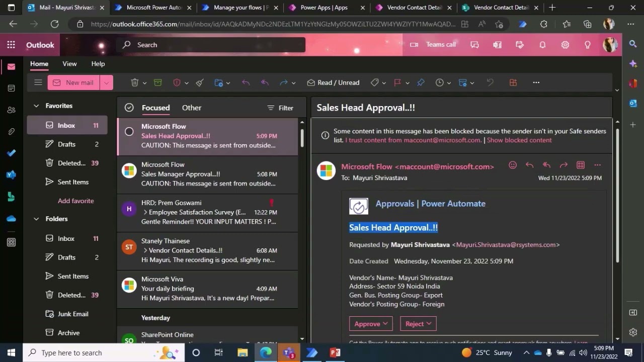Select the Sales Head Approval email circle checkbox

click(129, 132)
